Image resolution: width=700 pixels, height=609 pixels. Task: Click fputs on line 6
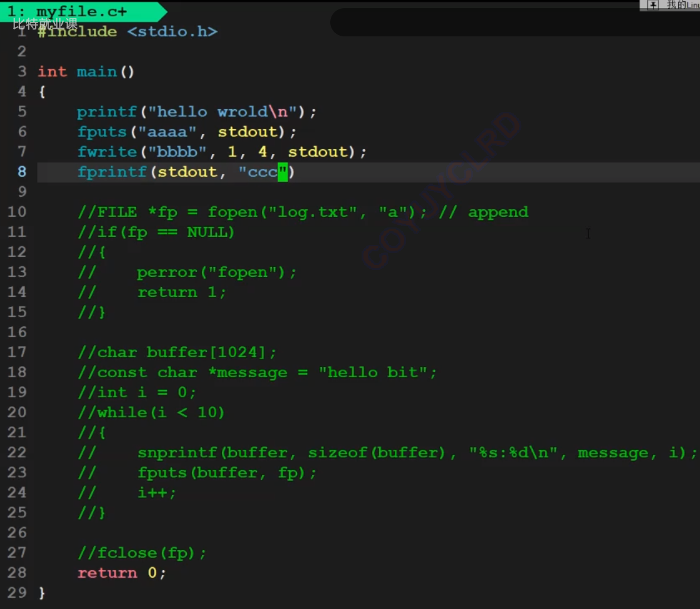(x=102, y=132)
